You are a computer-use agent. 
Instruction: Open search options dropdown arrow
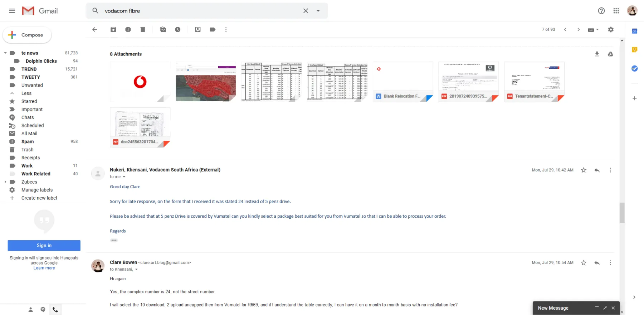coord(318,11)
